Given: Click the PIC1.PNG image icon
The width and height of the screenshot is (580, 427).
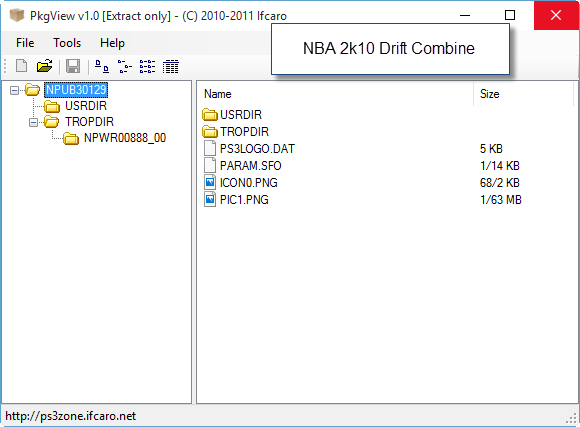Looking at the screenshot, I should [210, 199].
